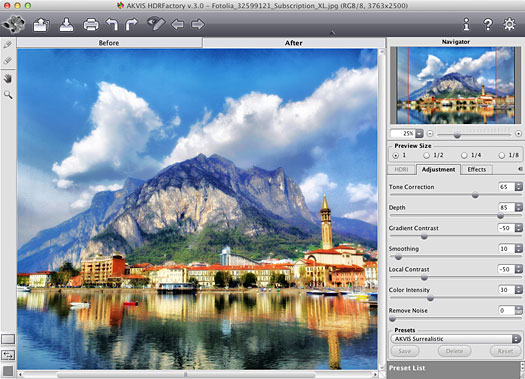The width and height of the screenshot is (525, 379).
Task: Print the image with printer icon
Action: coord(91,25)
